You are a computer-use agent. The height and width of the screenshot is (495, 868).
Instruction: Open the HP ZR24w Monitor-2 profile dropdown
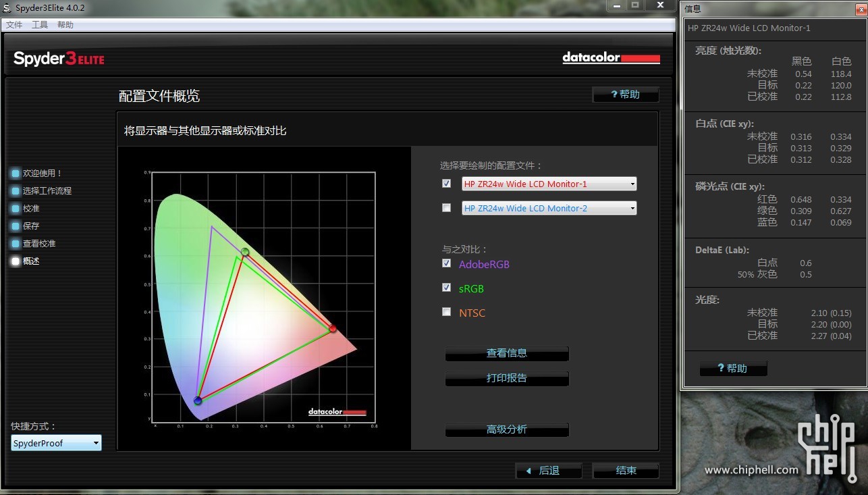click(549, 208)
